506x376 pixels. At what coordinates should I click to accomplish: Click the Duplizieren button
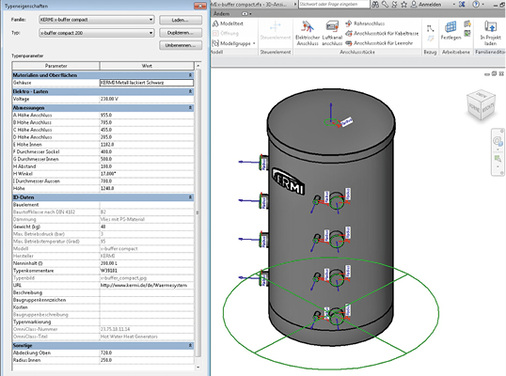(180, 33)
